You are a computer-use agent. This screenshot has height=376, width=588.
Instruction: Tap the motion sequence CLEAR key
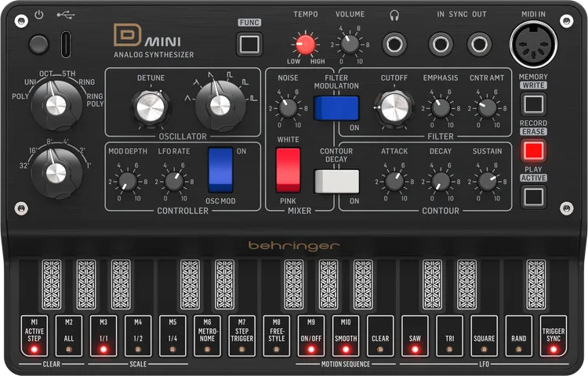pos(380,336)
